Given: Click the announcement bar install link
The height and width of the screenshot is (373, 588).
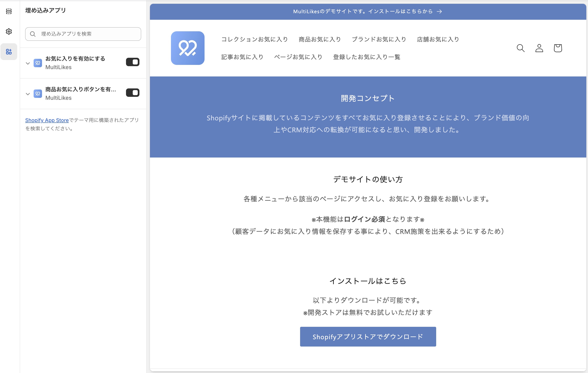Looking at the screenshot, I should coord(367,12).
